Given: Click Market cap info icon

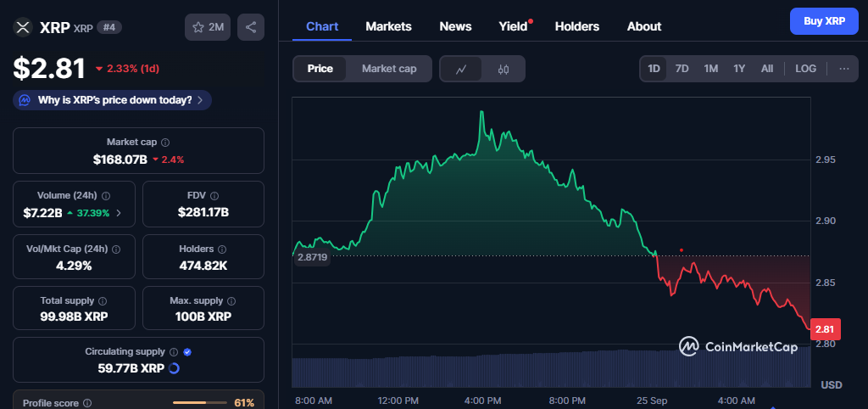Looking at the screenshot, I should click(165, 142).
